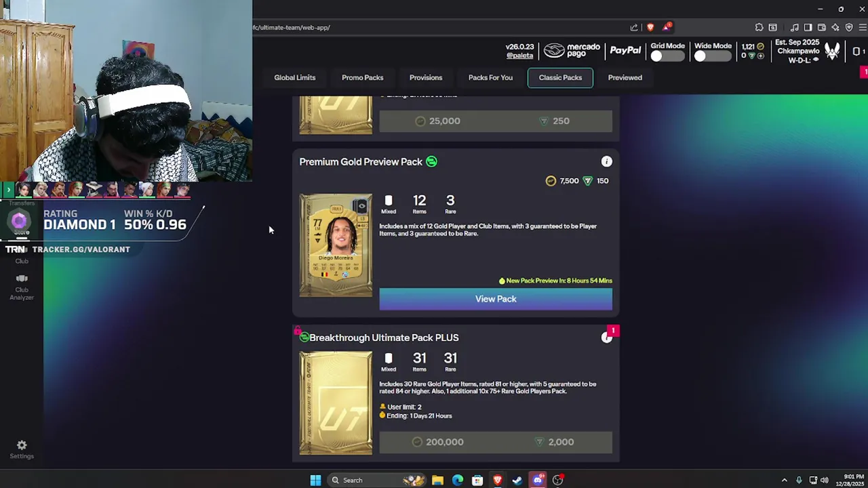Switch to Packs For You tab

[490, 77]
